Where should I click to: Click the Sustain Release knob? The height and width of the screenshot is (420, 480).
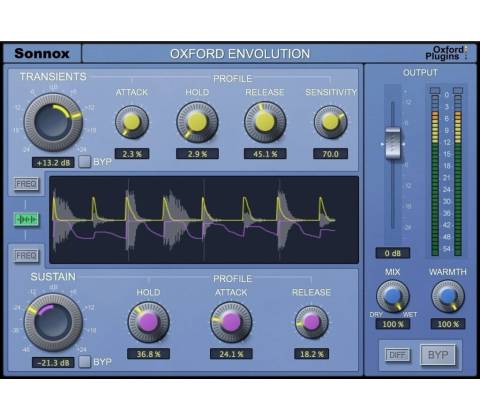[x=312, y=322]
